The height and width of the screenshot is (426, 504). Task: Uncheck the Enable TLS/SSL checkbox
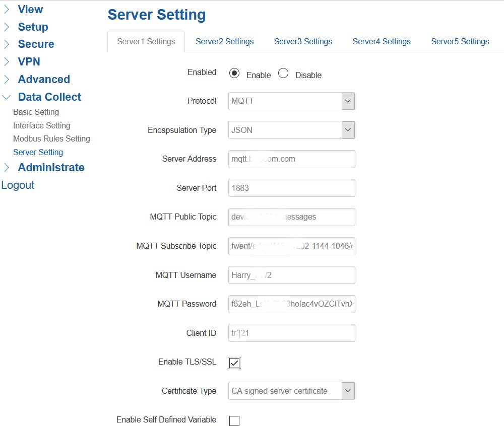tap(234, 363)
